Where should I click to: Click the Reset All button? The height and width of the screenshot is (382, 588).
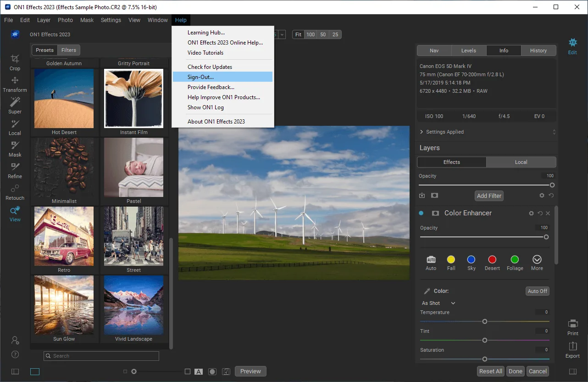pyautogui.click(x=491, y=371)
